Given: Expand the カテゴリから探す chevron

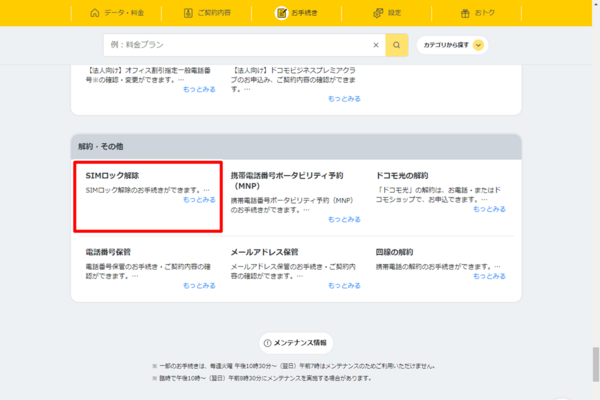Looking at the screenshot, I should (x=478, y=45).
